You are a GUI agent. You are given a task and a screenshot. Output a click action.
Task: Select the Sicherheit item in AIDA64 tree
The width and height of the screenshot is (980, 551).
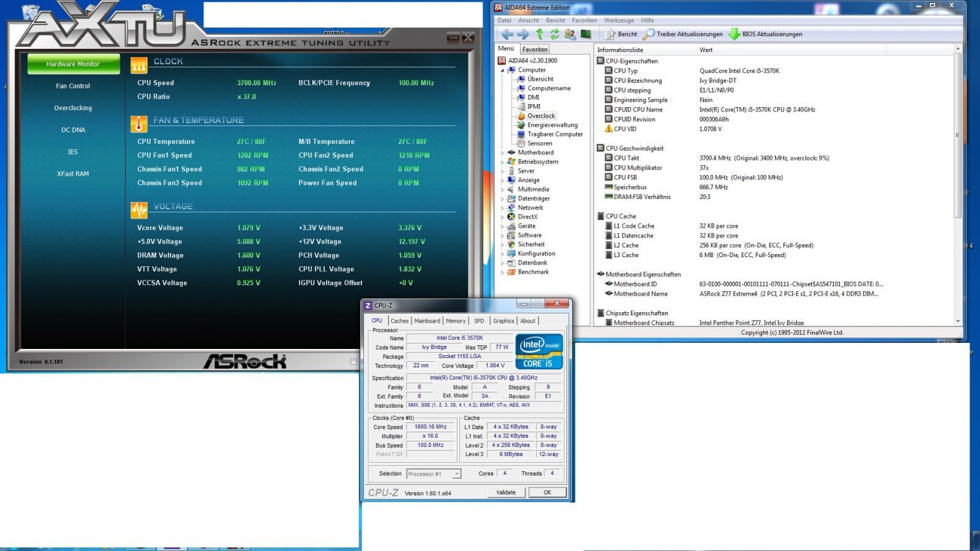[526, 244]
